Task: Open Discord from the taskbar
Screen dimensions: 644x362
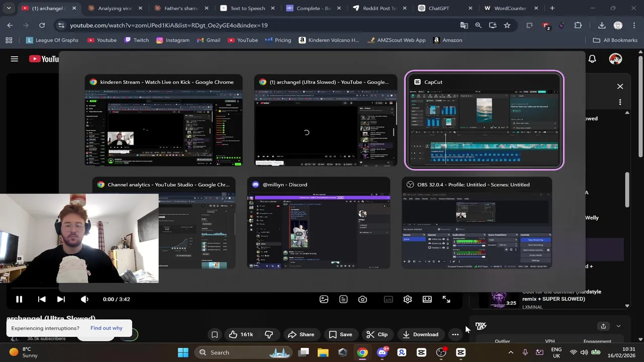Action: pyautogui.click(x=382, y=352)
